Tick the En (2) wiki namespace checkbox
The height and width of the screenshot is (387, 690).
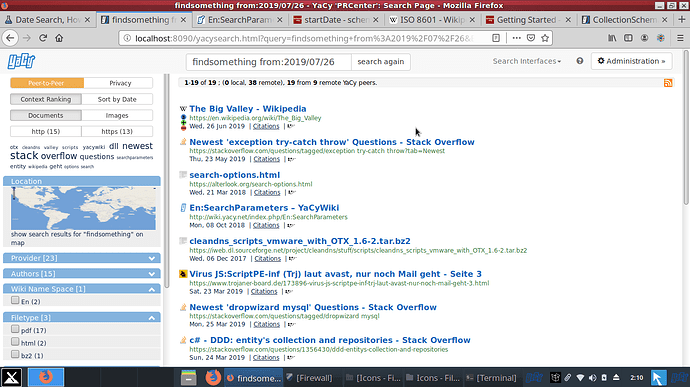pos(15,300)
